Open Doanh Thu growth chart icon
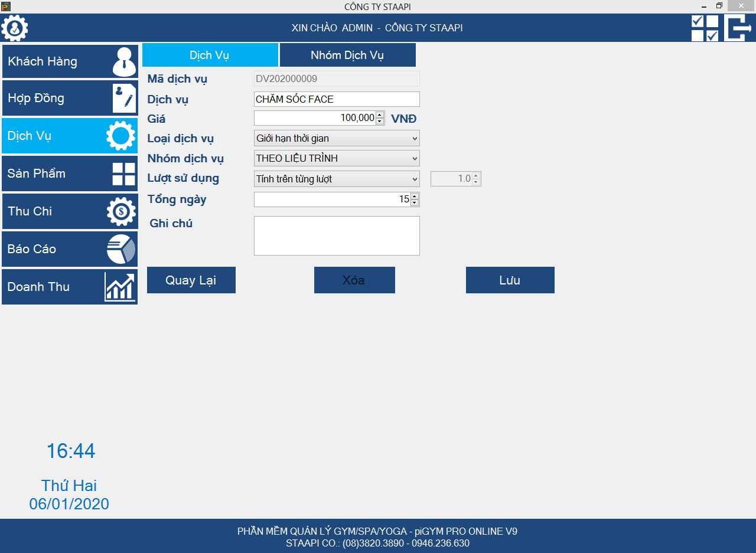756x553 pixels. tap(120, 287)
